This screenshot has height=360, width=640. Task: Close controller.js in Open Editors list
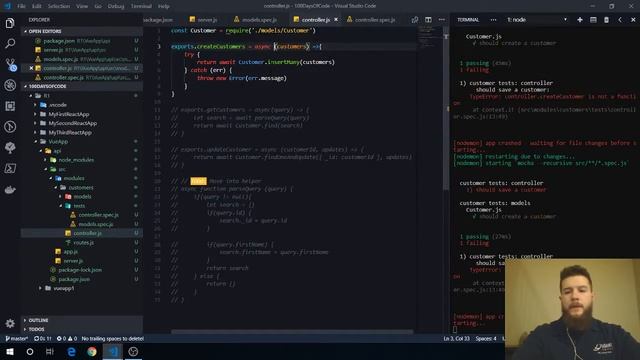[31, 68]
